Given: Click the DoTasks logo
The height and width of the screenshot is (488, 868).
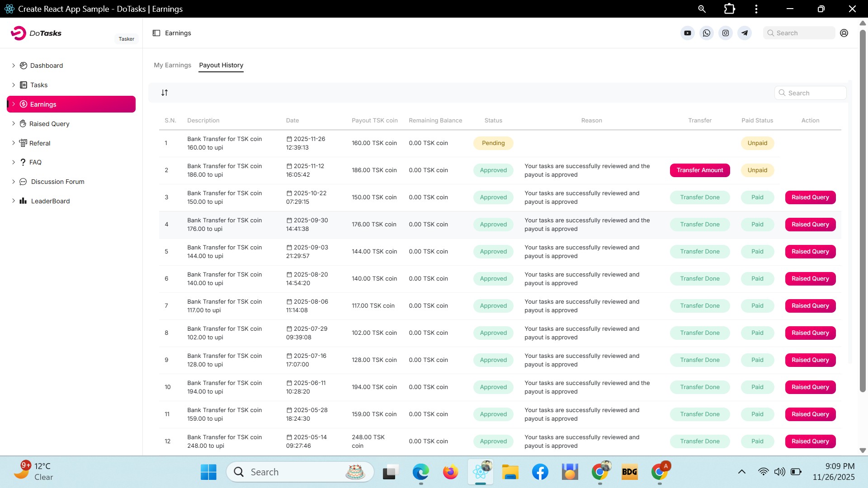Looking at the screenshot, I should coord(36,33).
